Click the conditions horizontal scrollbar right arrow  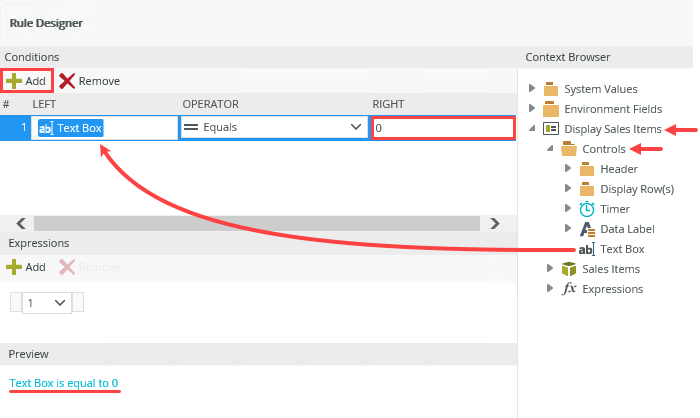pyautogui.click(x=492, y=223)
